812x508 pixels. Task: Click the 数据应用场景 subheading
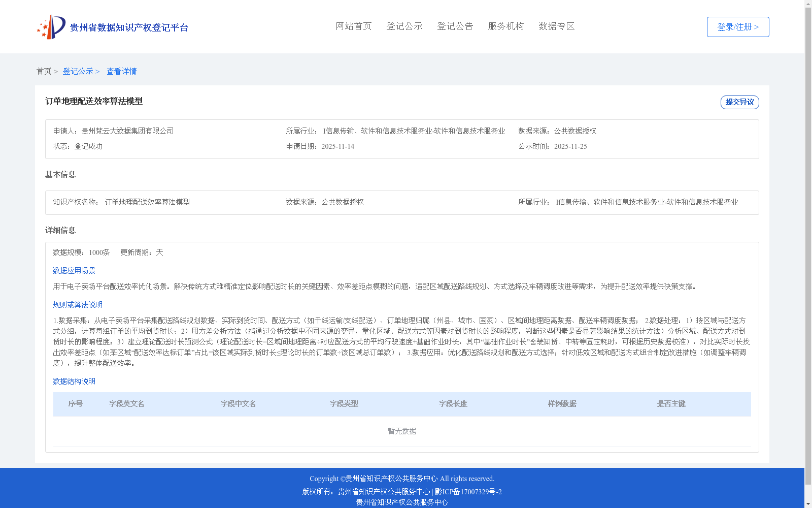[74, 271]
